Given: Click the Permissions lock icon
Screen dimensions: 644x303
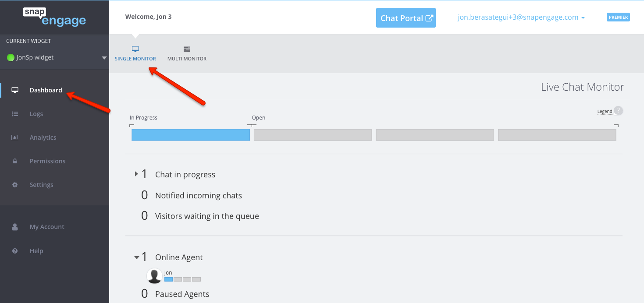Looking at the screenshot, I should pos(15,161).
